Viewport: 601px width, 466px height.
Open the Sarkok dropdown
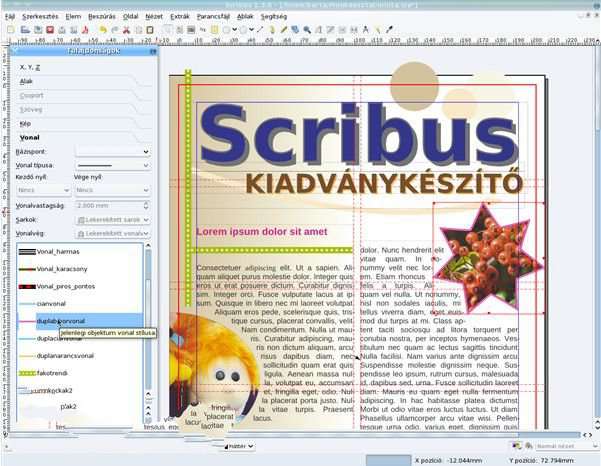click(x=113, y=220)
